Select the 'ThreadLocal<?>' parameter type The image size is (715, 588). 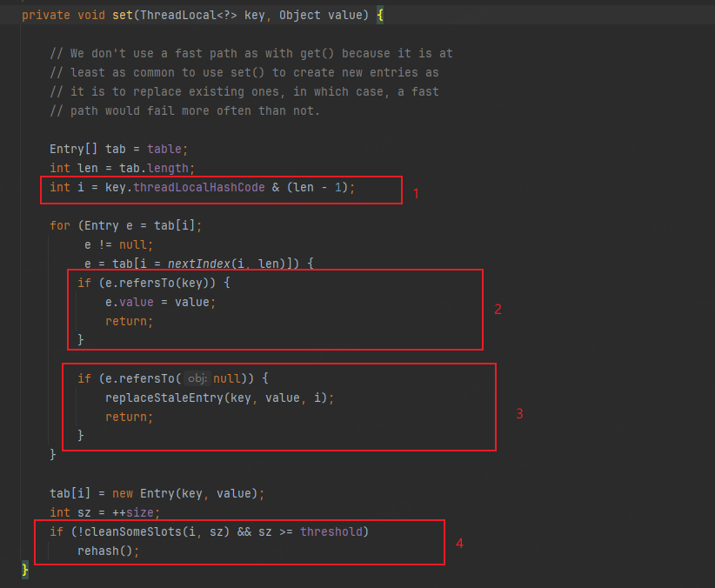[x=189, y=16]
